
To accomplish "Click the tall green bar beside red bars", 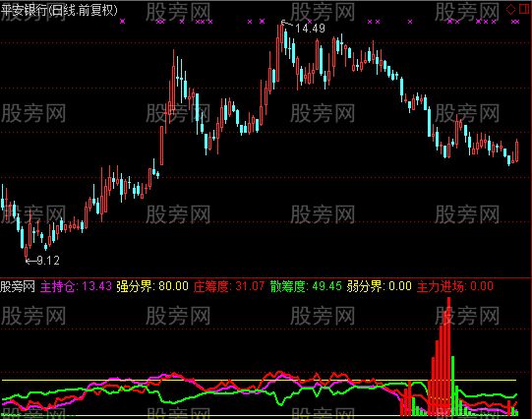I will pyautogui.click(x=453, y=386).
